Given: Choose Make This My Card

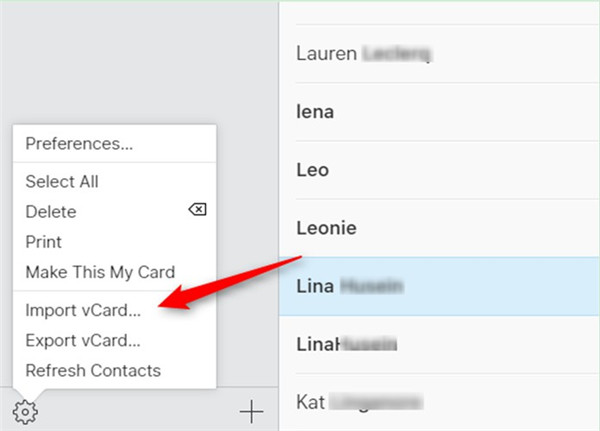Looking at the screenshot, I should (x=100, y=272).
